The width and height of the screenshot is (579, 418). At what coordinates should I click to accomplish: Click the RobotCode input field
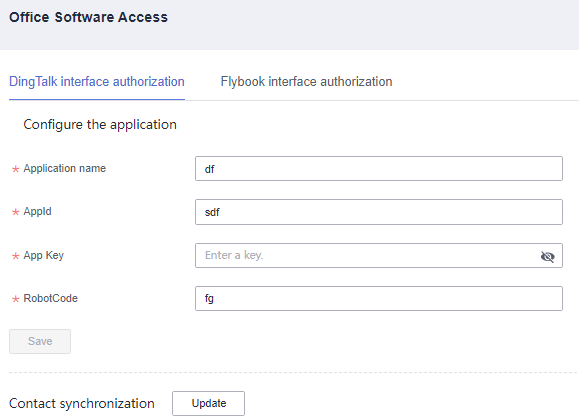[x=379, y=298]
